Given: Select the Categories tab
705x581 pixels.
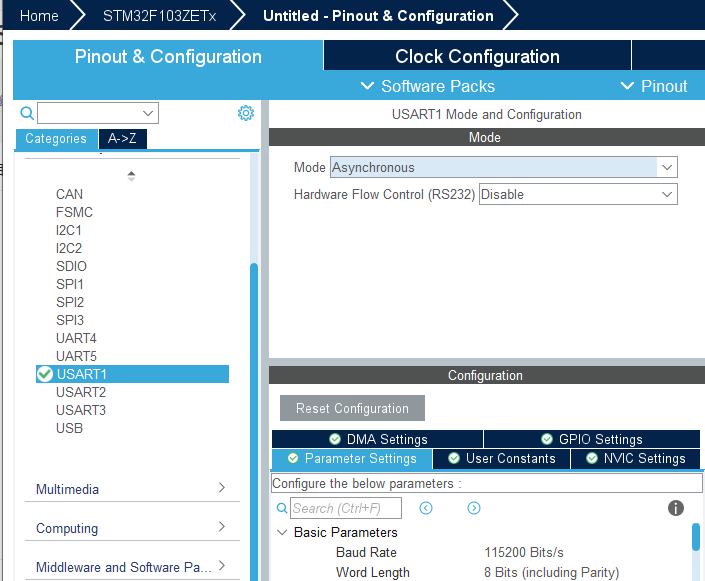Looking at the screenshot, I should coord(56,139).
